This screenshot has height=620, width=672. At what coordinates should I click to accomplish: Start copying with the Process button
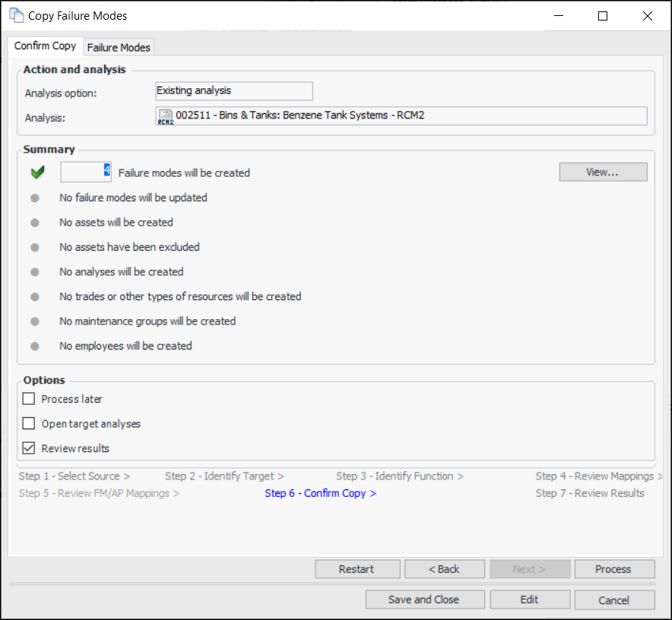tap(614, 569)
